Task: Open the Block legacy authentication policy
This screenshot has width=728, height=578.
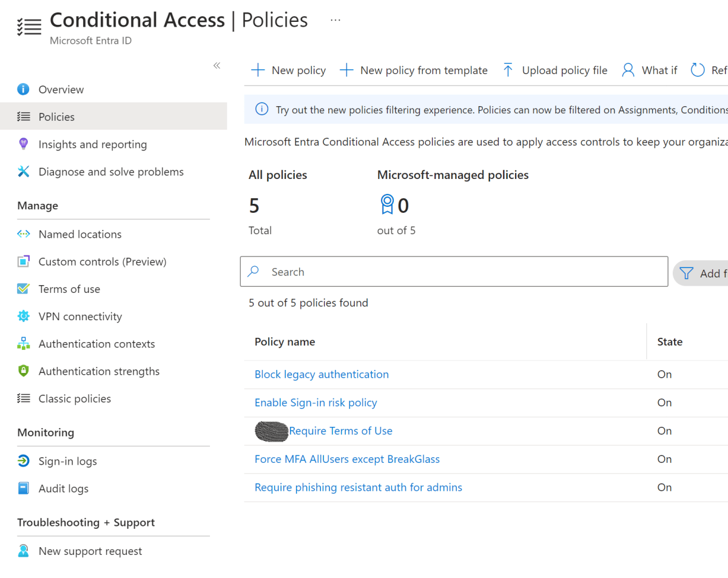Action: click(322, 374)
